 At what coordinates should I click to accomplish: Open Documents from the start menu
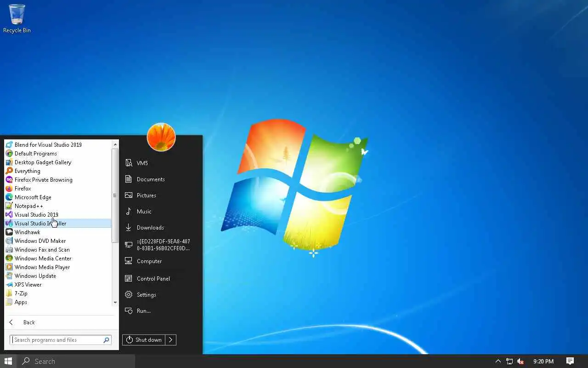pos(161,179)
